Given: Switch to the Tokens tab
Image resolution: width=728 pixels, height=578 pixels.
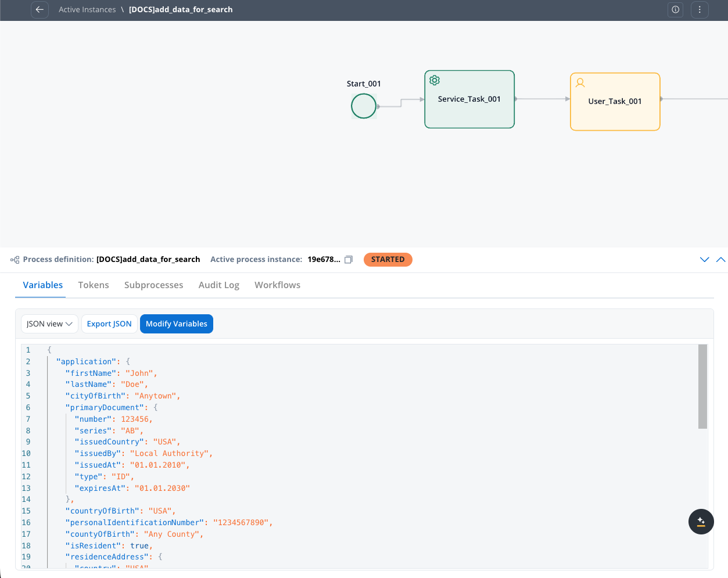Looking at the screenshot, I should pyautogui.click(x=94, y=285).
